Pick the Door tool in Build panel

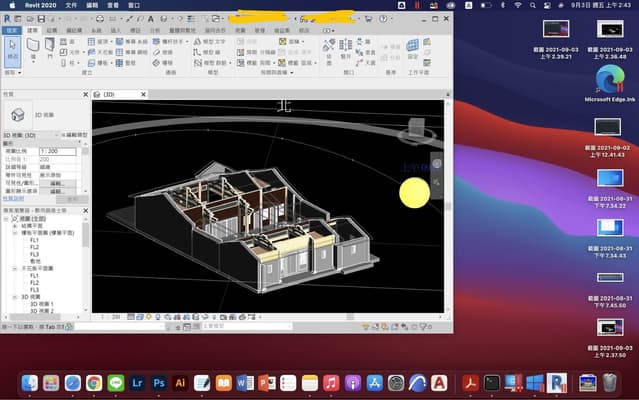[x=50, y=45]
